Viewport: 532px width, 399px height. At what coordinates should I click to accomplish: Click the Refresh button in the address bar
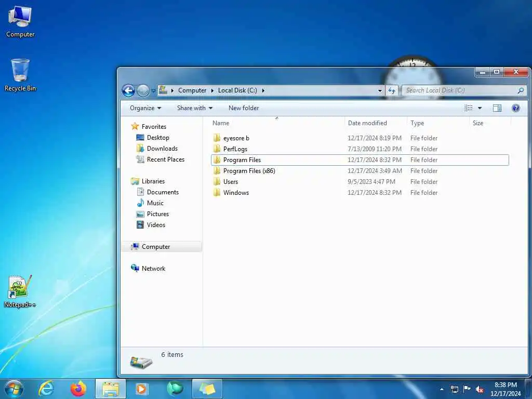392,90
